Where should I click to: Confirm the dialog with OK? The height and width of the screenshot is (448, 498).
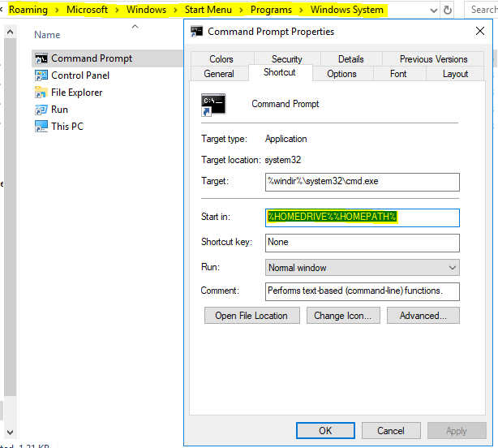click(325, 430)
